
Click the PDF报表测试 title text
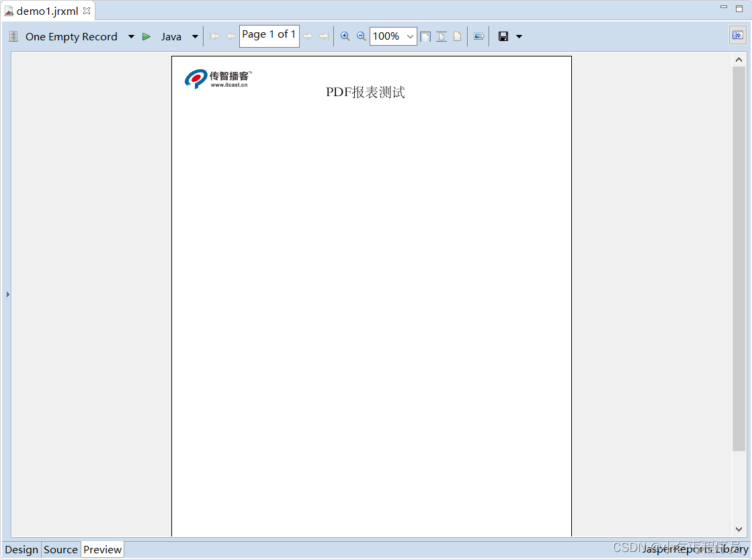[366, 92]
